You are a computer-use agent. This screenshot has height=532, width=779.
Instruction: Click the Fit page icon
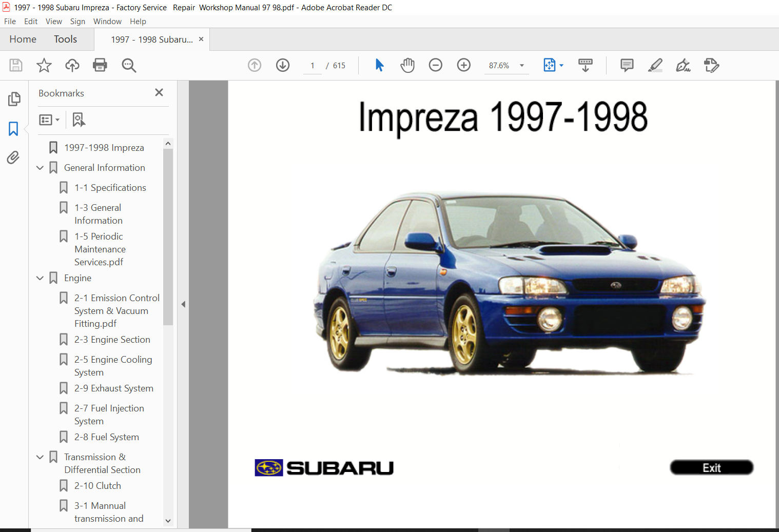coord(549,65)
